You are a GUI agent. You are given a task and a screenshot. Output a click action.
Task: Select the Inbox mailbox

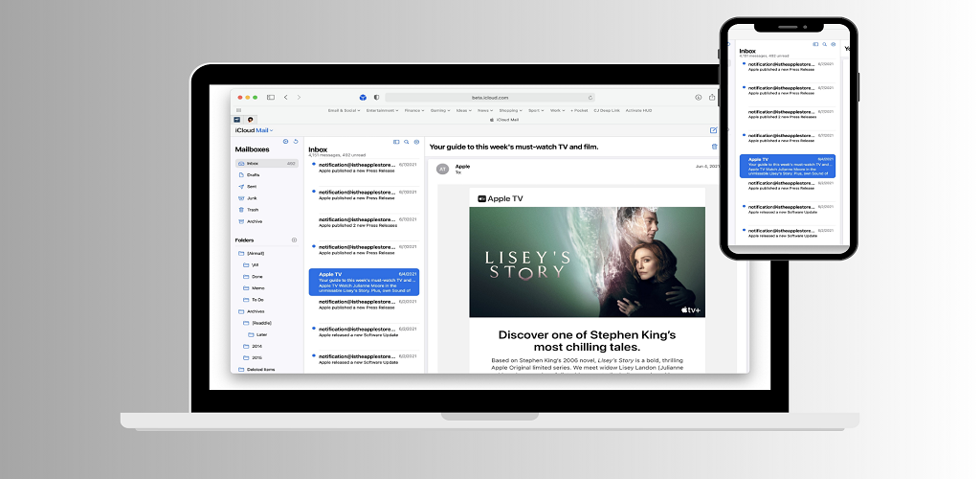[x=267, y=163]
